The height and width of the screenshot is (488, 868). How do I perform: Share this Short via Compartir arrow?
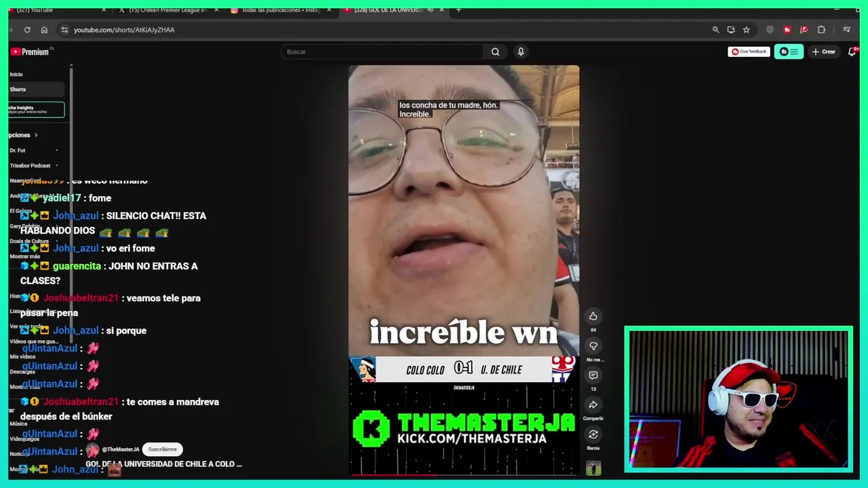pos(593,405)
